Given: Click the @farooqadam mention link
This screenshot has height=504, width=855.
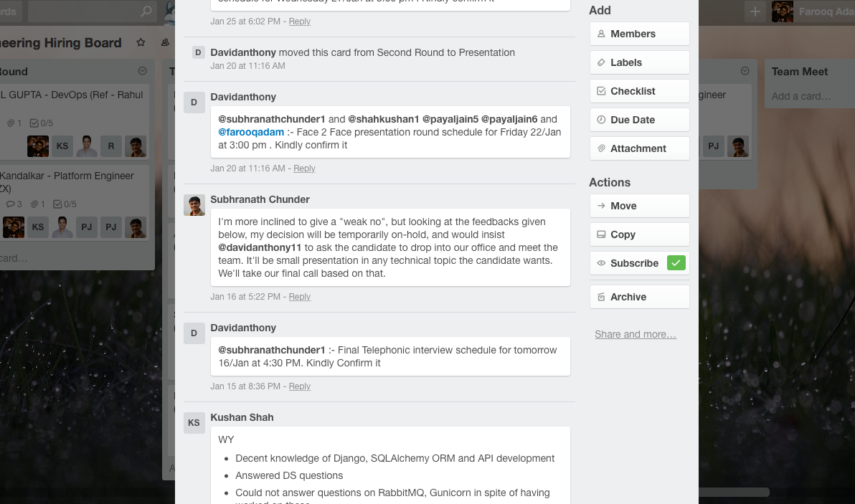Looking at the screenshot, I should tap(250, 132).
